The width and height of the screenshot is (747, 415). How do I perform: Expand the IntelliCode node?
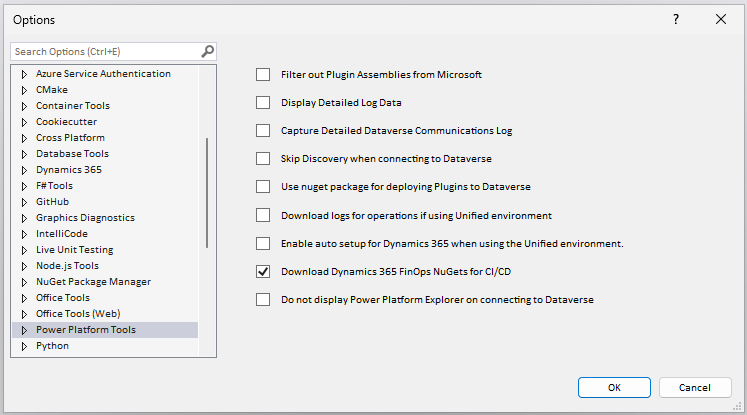[x=24, y=234]
